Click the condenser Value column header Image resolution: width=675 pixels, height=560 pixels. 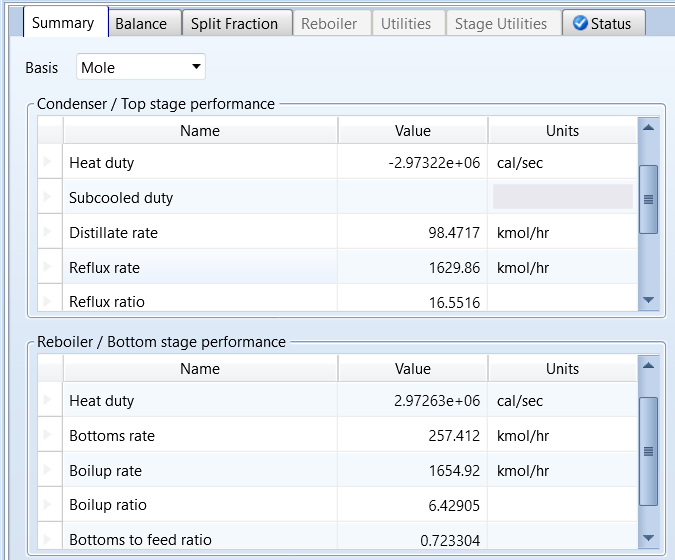pos(412,131)
